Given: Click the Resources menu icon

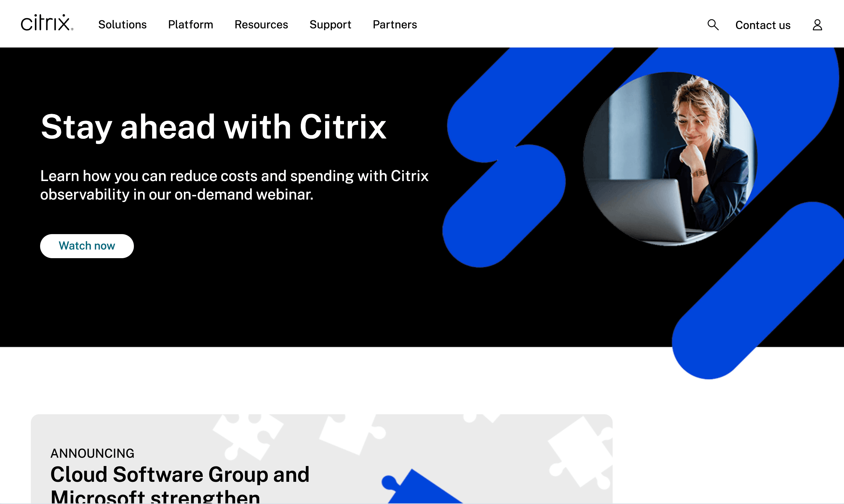Looking at the screenshot, I should tap(261, 24).
